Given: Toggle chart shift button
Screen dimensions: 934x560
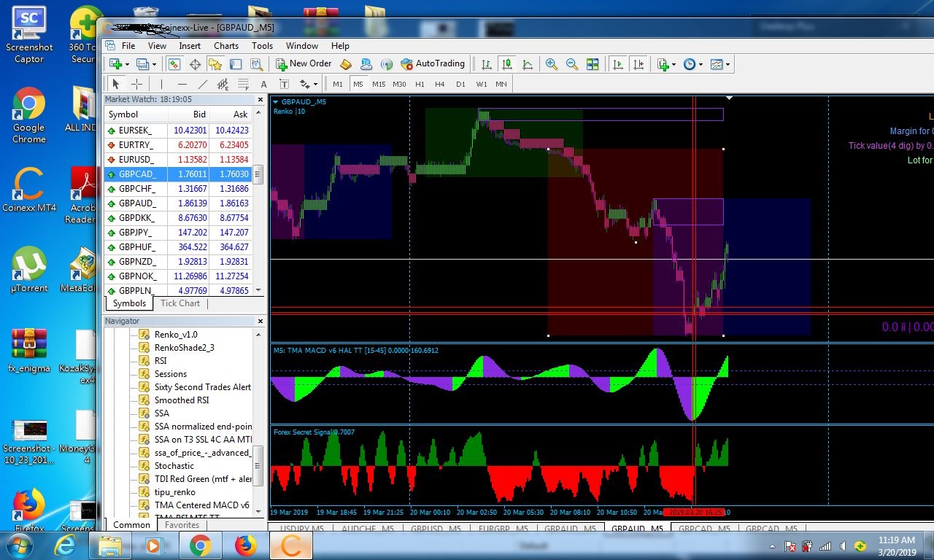Looking at the screenshot, I should pos(638,64).
